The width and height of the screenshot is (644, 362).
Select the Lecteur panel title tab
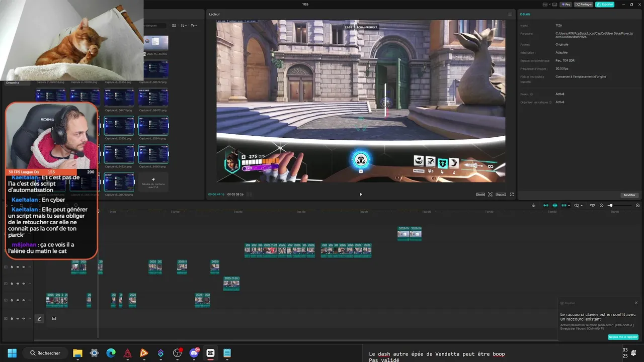[214, 14]
